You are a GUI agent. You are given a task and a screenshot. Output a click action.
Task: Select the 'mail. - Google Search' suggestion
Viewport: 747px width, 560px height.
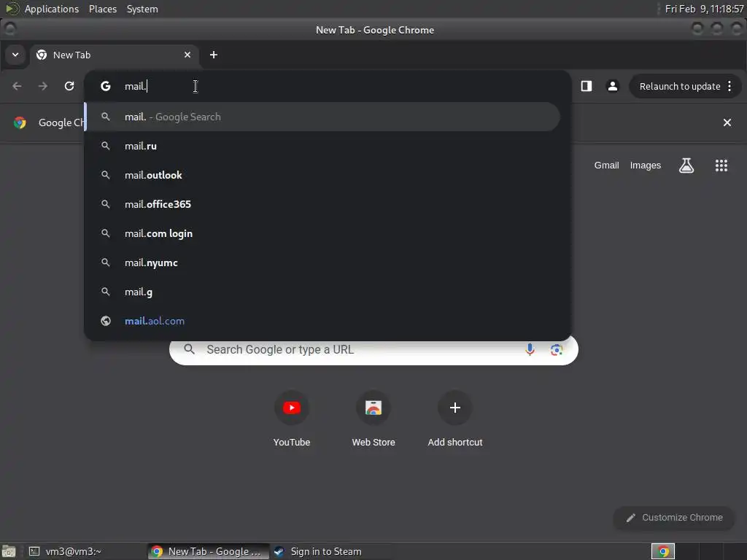click(322, 117)
